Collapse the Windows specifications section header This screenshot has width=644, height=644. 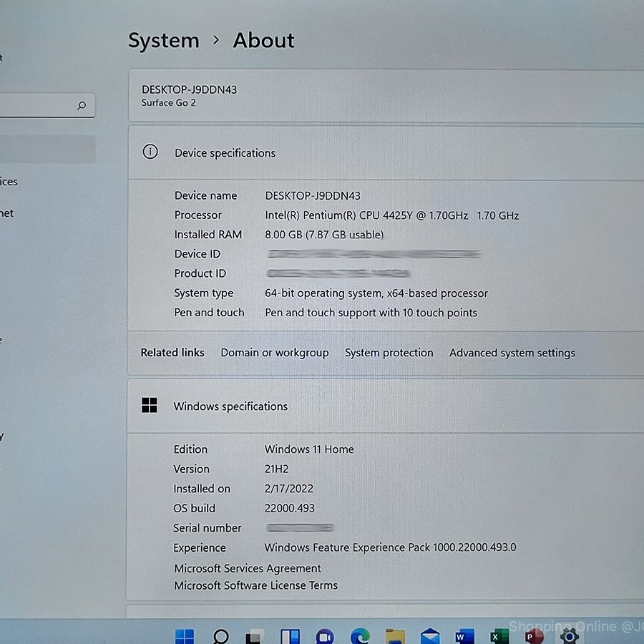pyautogui.click(x=386, y=406)
